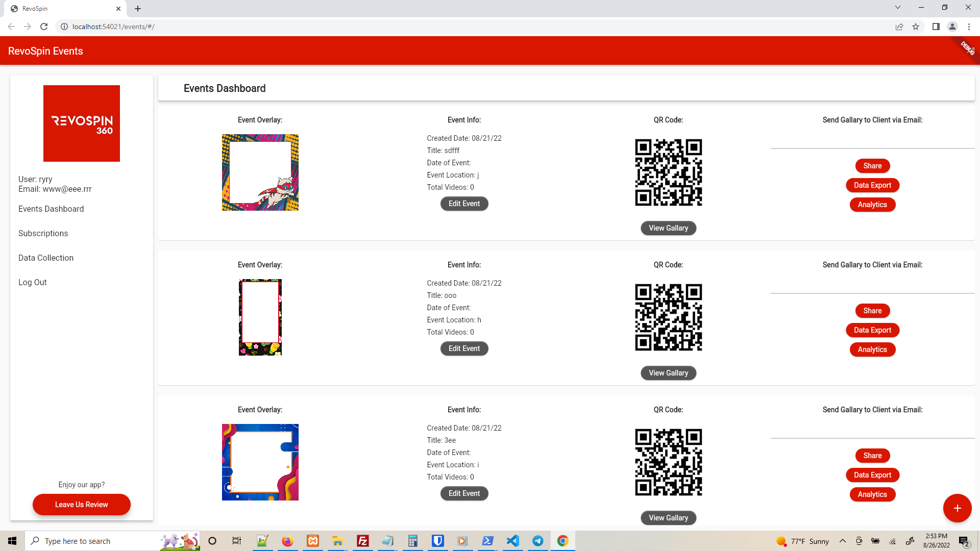Open FileZilla from the taskbar
980x551 pixels.
pos(362,541)
